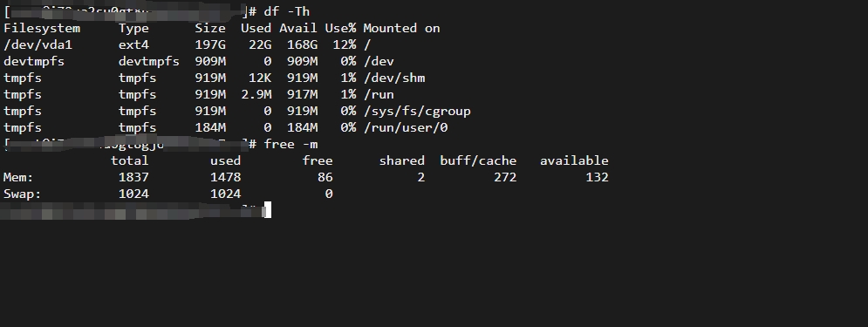Screen dimensions: 868x327
Task: Click the Mem available value 132
Action: [597, 178]
